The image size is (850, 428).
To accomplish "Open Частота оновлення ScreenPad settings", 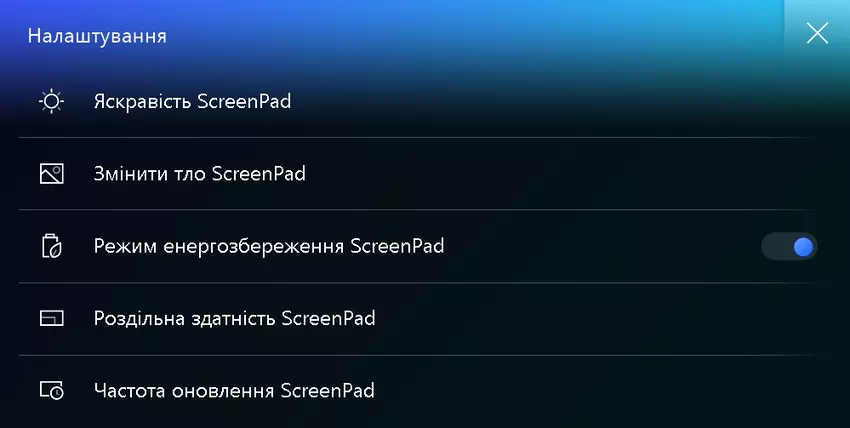I will coord(418,391).
